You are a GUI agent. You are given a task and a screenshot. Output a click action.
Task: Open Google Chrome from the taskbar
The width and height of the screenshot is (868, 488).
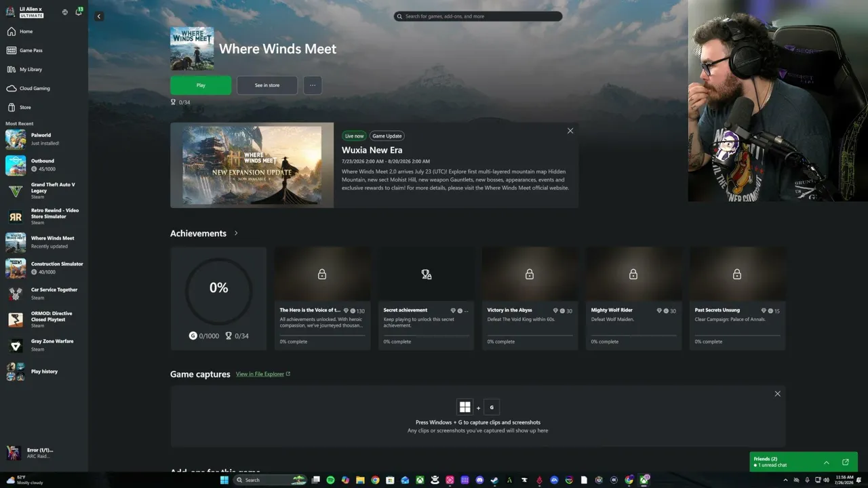click(x=375, y=480)
